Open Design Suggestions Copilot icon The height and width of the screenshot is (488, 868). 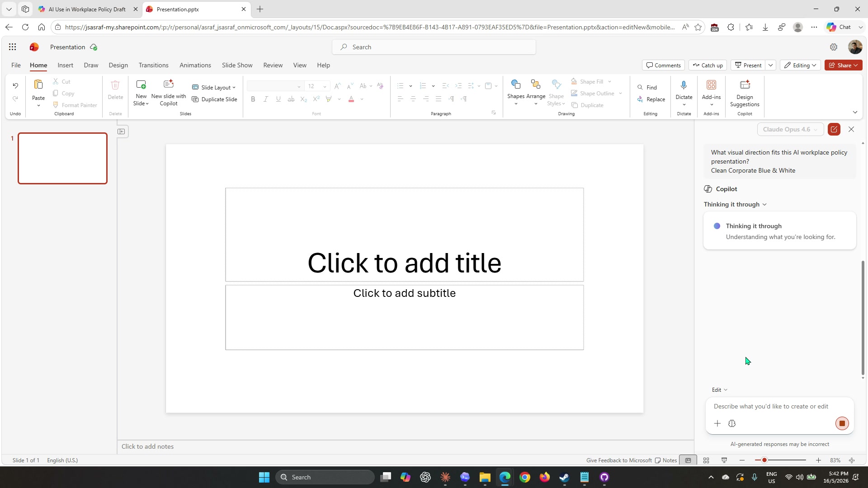click(x=745, y=85)
